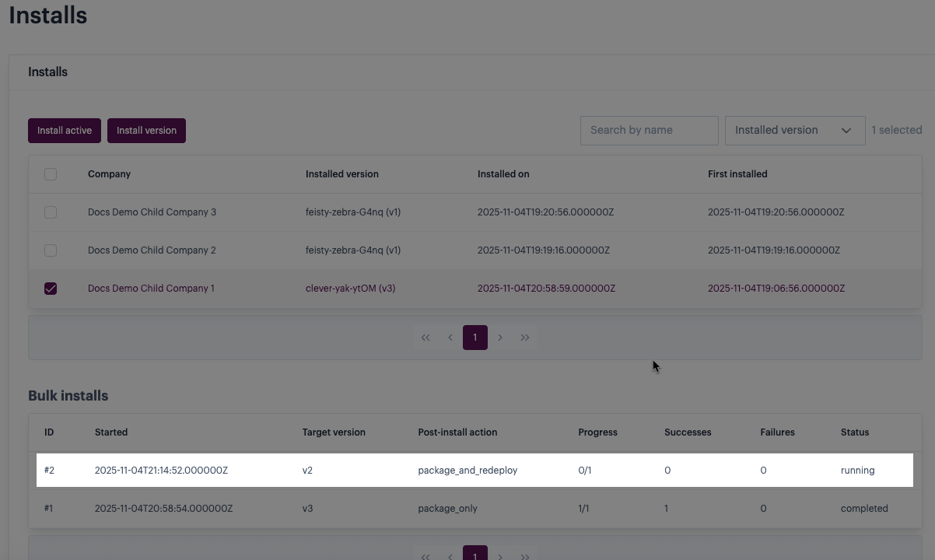Select page 1 in Installs pagination
This screenshot has width=935, height=560.
(x=475, y=338)
